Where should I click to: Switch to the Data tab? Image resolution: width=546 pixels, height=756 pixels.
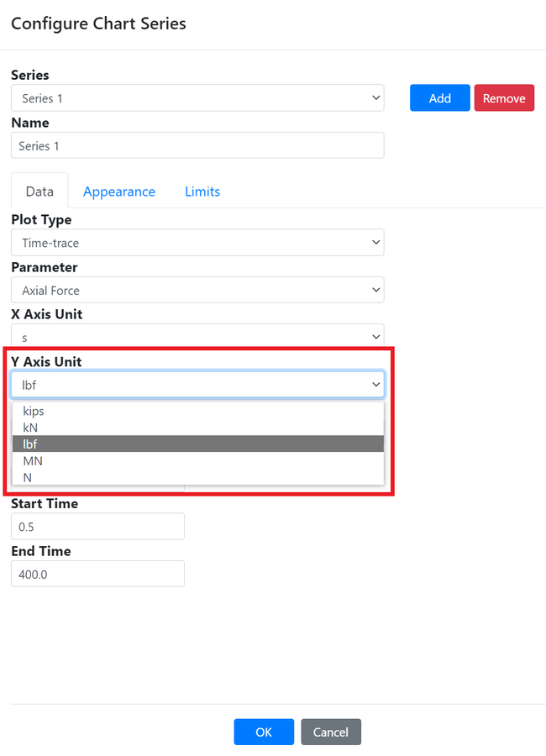point(39,192)
